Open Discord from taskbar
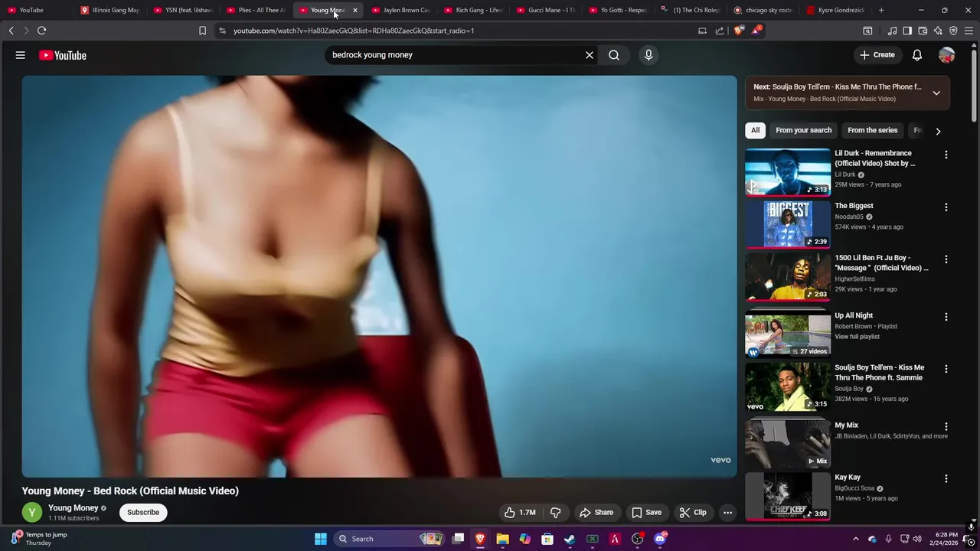Viewport: 980px width, 551px height. click(x=660, y=539)
